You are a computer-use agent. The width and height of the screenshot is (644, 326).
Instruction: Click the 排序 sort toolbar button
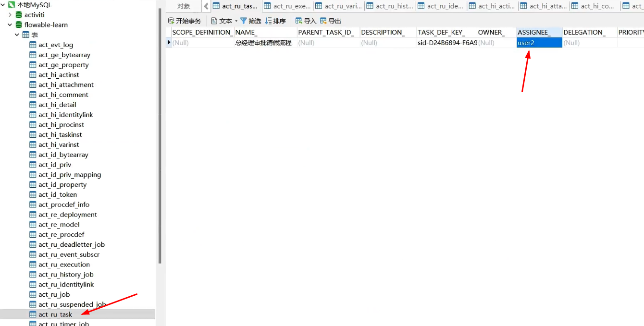pyautogui.click(x=275, y=21)
